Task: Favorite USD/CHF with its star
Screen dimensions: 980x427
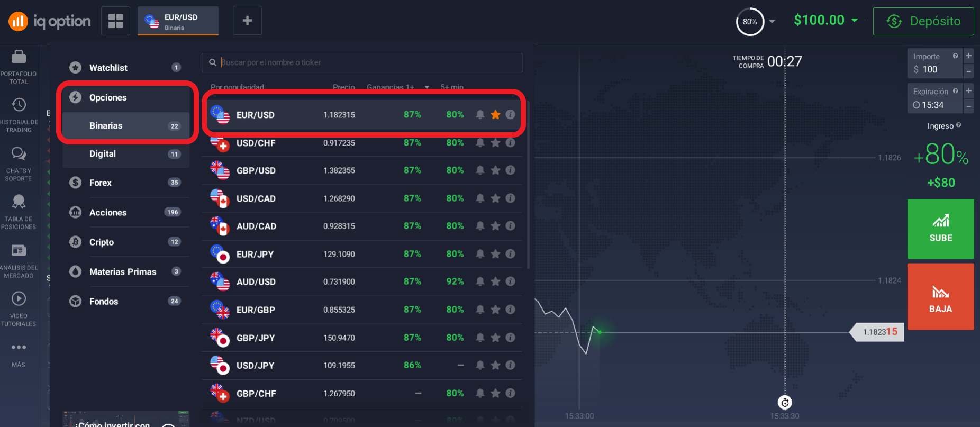Action: (x=495, y=143)
